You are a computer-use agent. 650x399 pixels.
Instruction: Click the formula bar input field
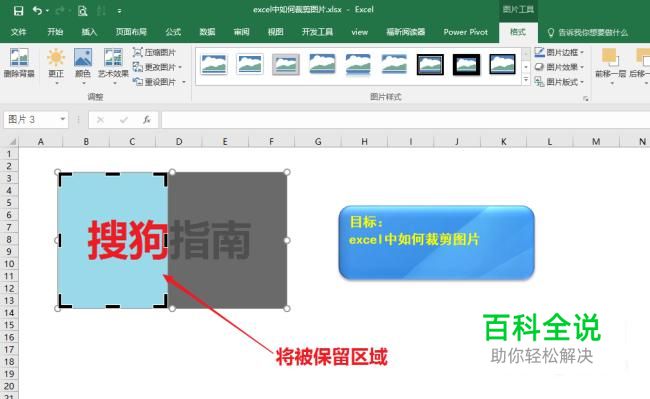(405, 120)
